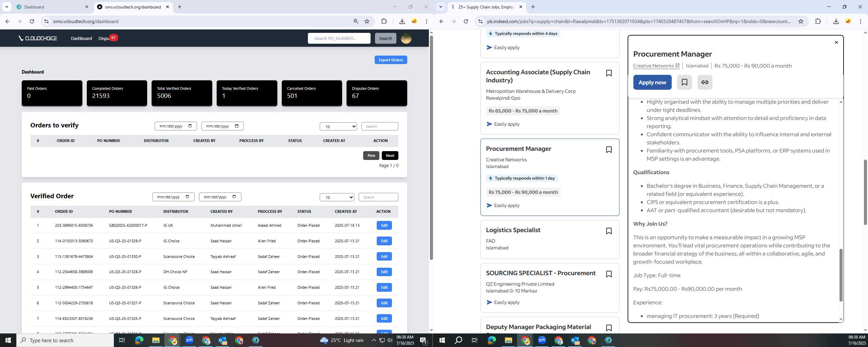The image size is (868, 347).
Task: Click Verified Order table search field
Action: pyautogui.click(x=378, y=197)
